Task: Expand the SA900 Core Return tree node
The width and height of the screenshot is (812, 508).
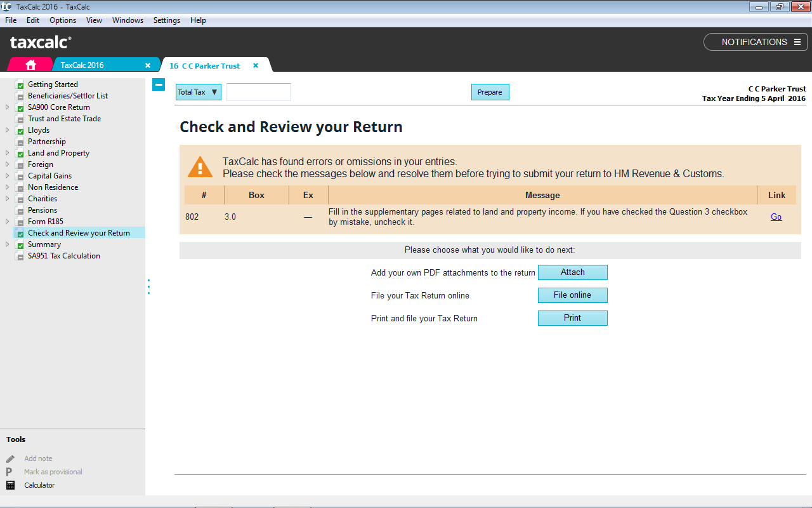Action: click(7, 107)
